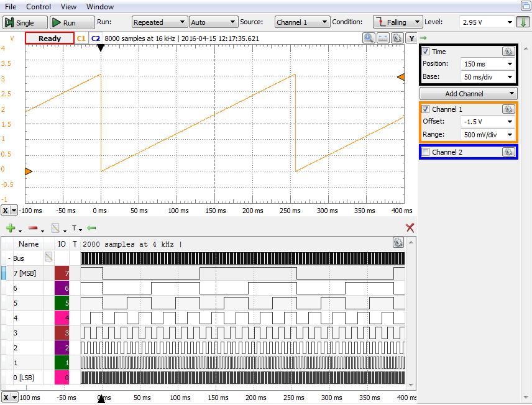
Task: Start acquisition with the Run button
Action: coord(72,22)
